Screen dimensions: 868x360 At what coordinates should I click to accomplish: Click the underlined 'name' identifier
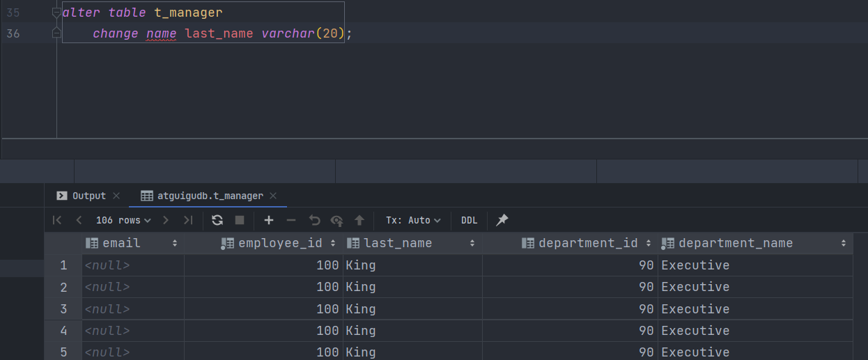pyautogui.click(x=162, y=33)
